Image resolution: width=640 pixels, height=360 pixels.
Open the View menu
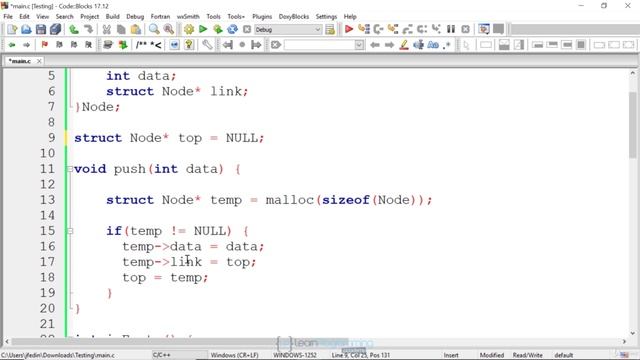42,16
